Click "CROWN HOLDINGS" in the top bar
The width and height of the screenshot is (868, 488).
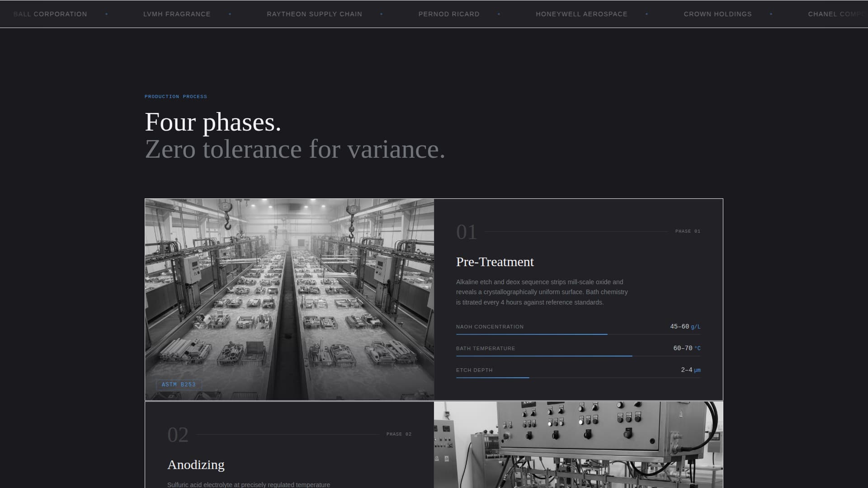pos(717,14)
